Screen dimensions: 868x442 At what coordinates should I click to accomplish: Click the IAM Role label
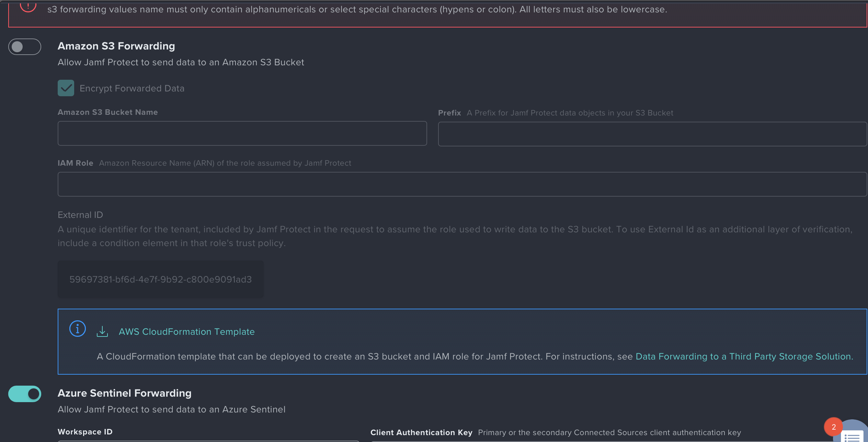point(76,163)
